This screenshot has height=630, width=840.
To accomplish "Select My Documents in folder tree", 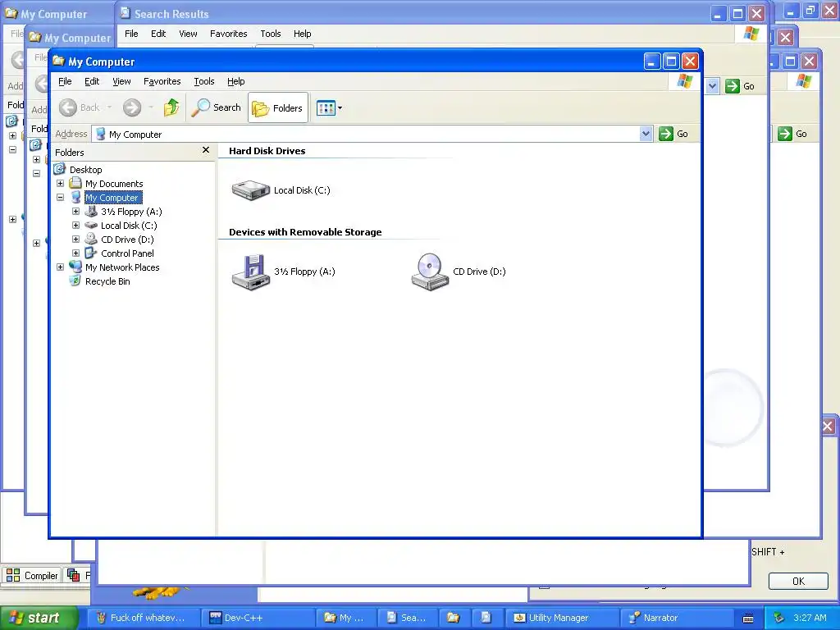I will pos(114,184).
